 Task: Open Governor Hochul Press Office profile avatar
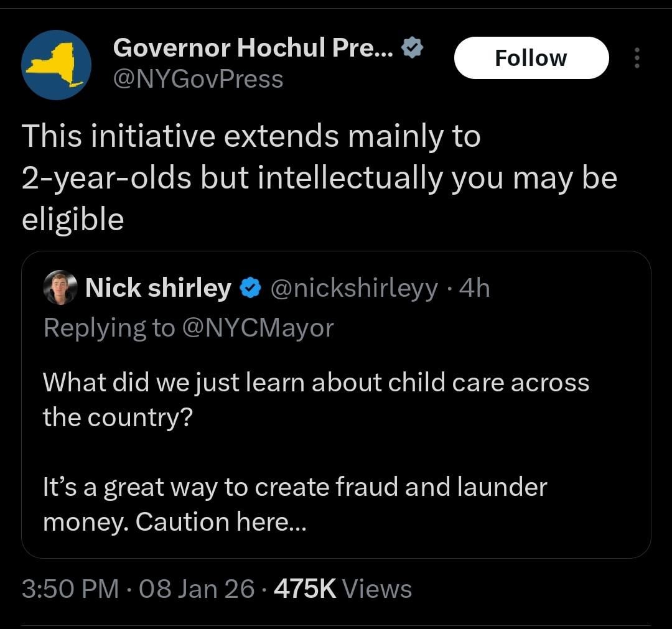click(x=57, y=65)
